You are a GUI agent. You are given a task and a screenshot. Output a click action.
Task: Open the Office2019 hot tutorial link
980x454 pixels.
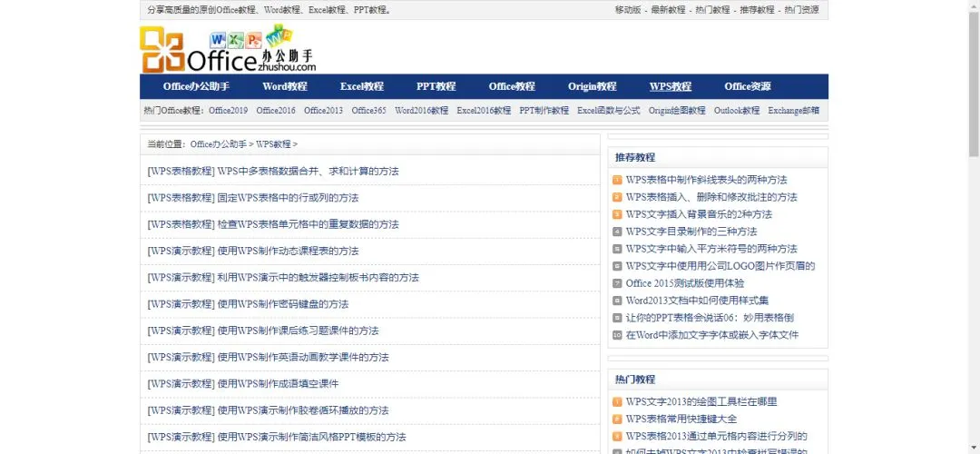pos(228,111)
